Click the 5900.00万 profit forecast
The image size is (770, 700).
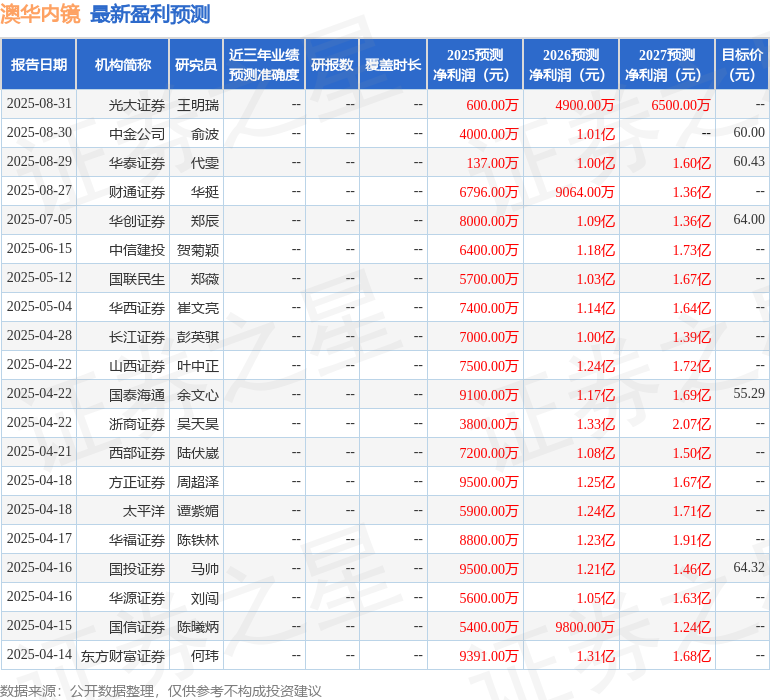click(x=489, y=511)
